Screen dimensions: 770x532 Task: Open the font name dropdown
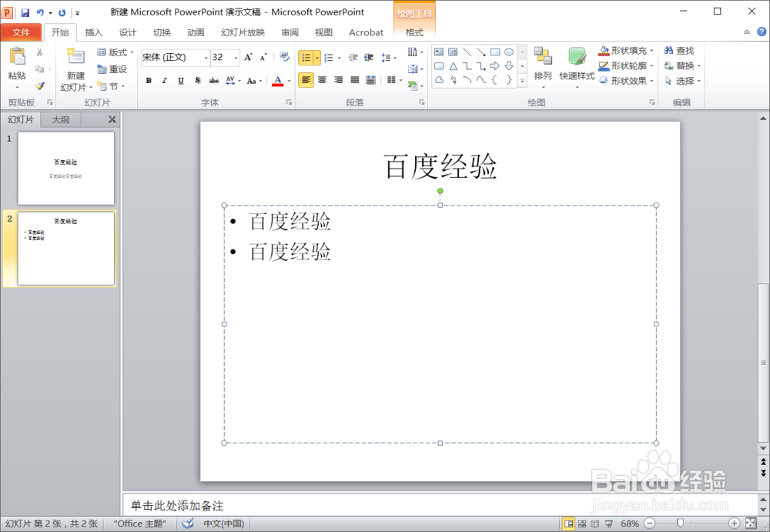206,58
